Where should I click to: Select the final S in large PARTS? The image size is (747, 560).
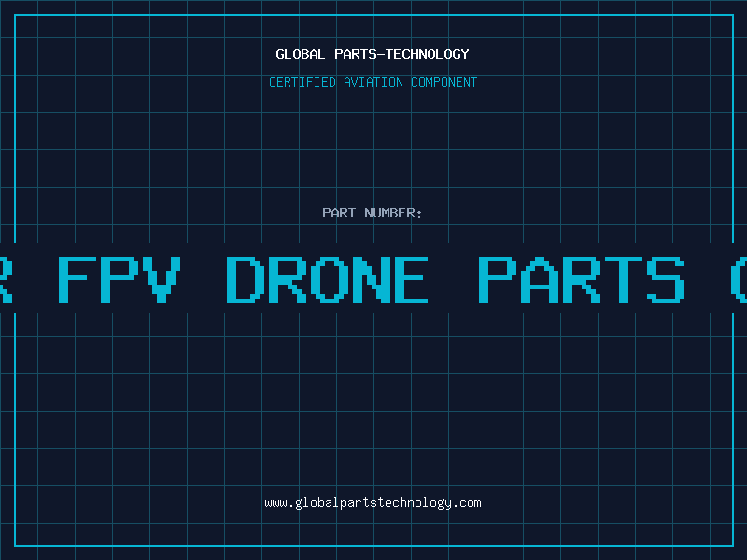pyautogui.click(x=666, y=279)
